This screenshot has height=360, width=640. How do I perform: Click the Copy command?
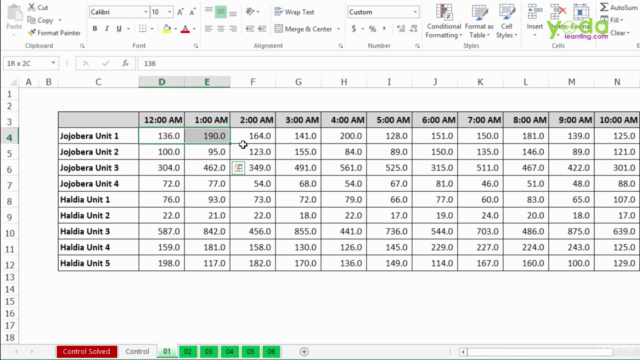pos(40,20)
